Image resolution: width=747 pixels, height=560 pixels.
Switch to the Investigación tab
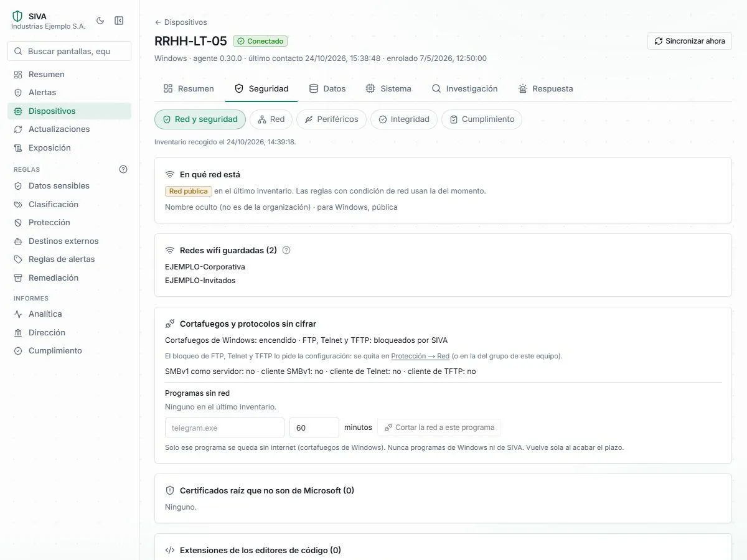pos(465,88)
